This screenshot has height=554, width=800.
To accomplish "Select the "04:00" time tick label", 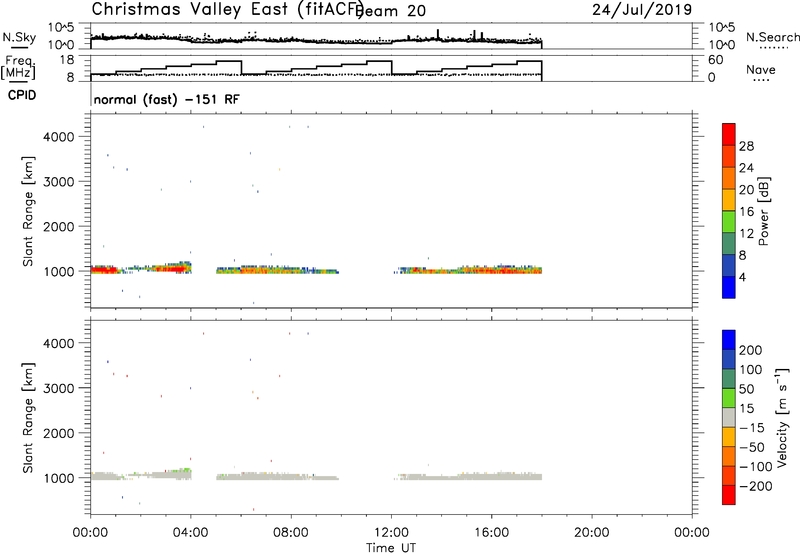I will [191, 533].
